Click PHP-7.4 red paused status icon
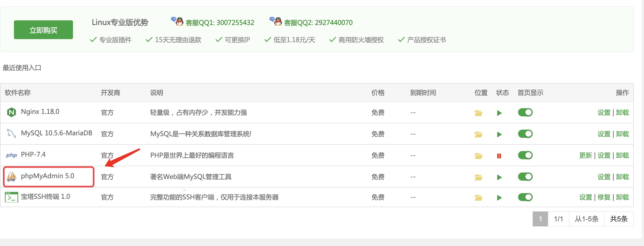Image resolution: width=644 pixels, height=246 pixels. click(499, 156)
